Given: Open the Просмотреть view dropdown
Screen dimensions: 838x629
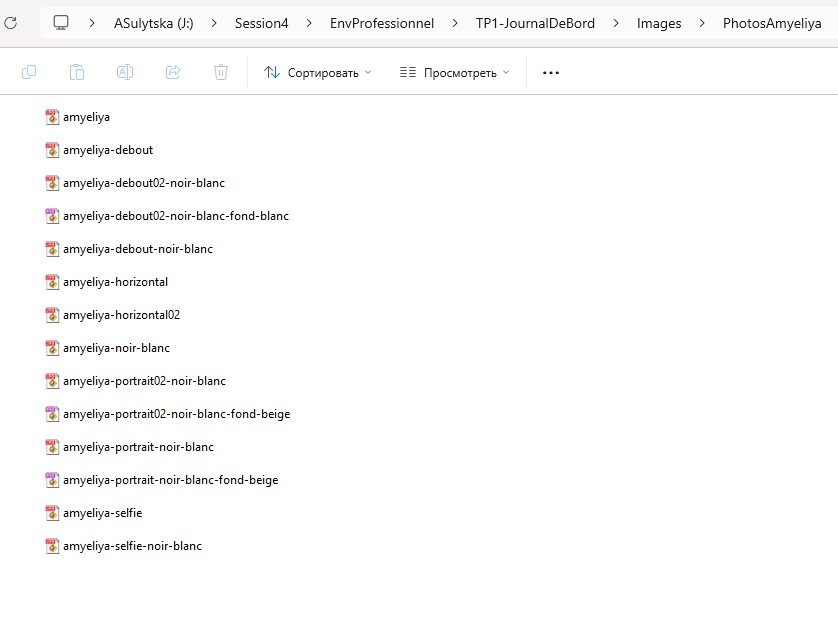Looking at the screenshot, I should [454, 72].
